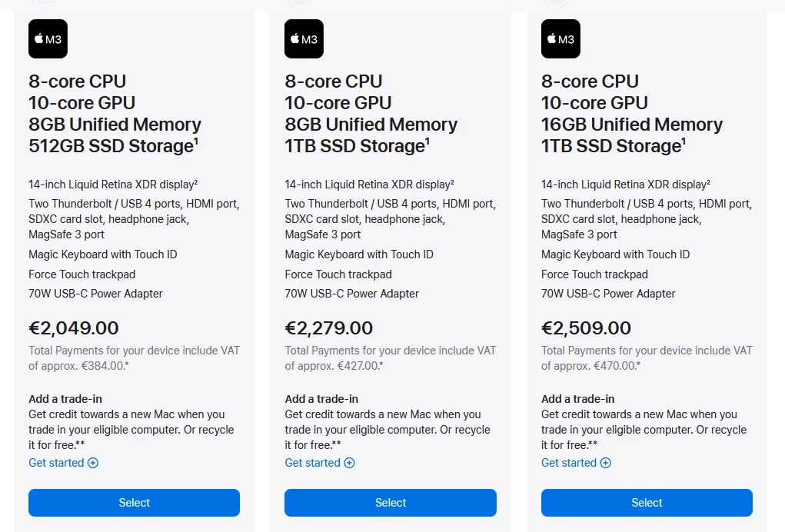
Task: Click the asterisk footnote after €470.00 VAT
Action: coord(639,364)
